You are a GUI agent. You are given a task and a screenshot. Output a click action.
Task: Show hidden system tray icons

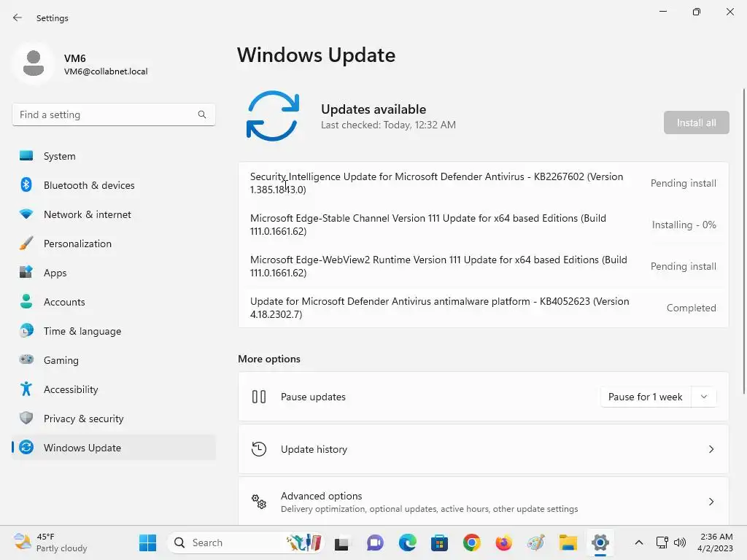point(639,542)
